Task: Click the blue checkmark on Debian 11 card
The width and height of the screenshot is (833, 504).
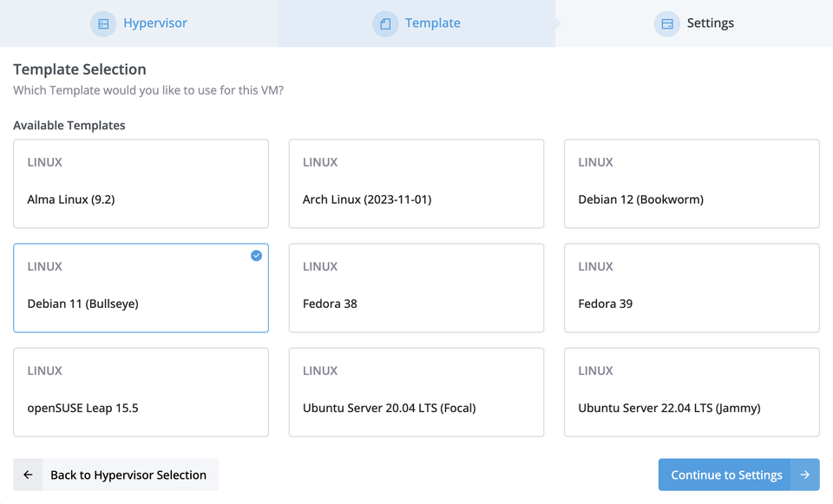Action: [x=256, y=256]
